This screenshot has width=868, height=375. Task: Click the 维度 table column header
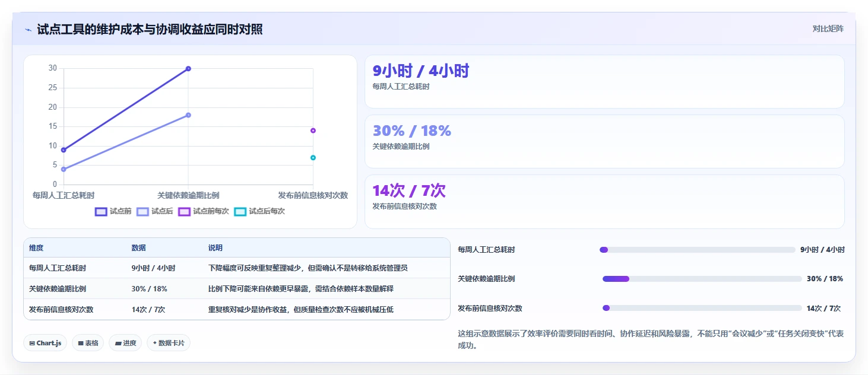click(x=36, y=248)
